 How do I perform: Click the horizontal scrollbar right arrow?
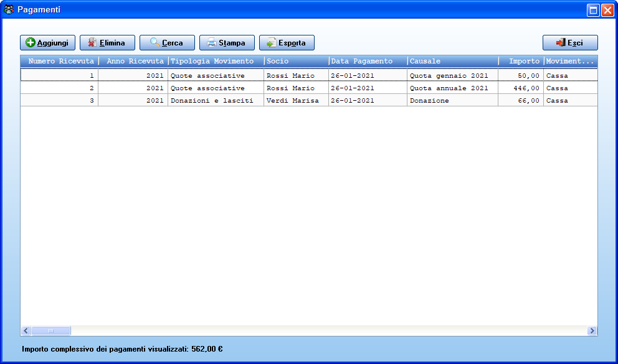(x=592, y=330)
